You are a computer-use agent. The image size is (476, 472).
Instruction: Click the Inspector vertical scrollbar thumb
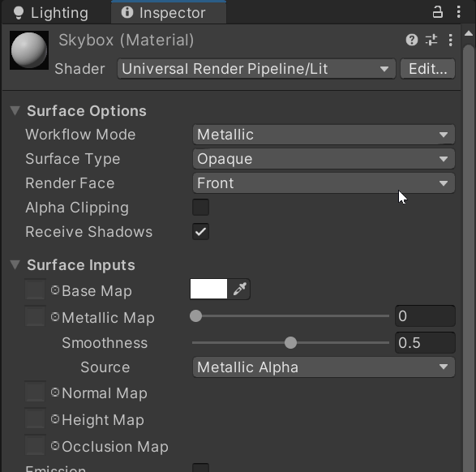470,258
